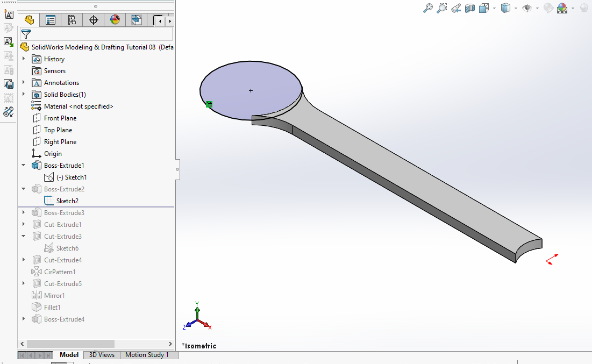The image size is (592, 364).
Task: Select Sketch2 in the feature tree
Action: point(67,201)
